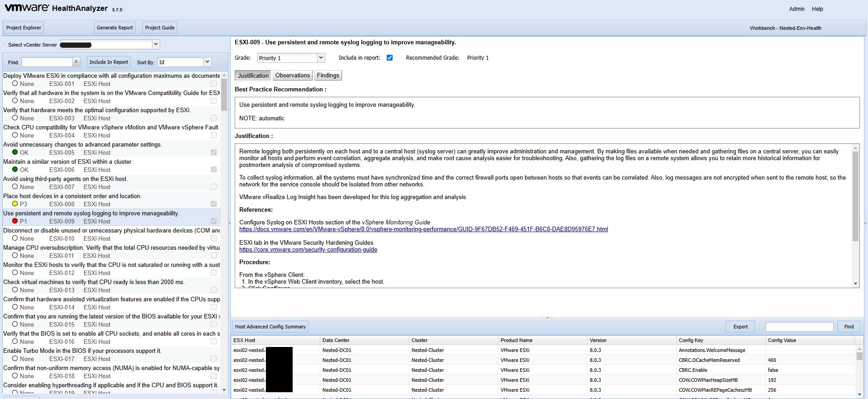Screen dimensions: 868x399
Task: Click the green OK status dot for ESXI-005
Action: [x=15, y=152]
